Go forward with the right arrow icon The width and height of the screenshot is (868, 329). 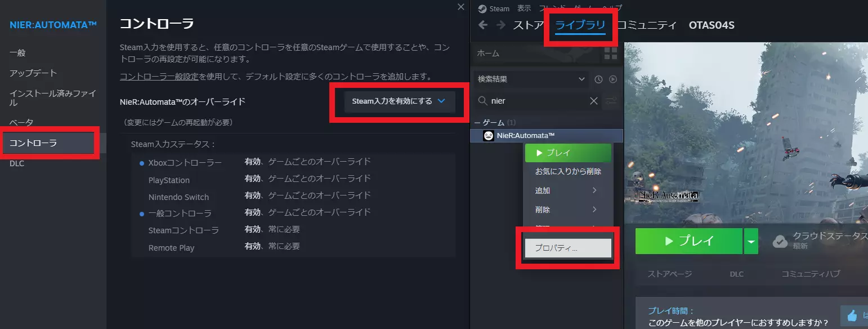(x=500, y=25)
